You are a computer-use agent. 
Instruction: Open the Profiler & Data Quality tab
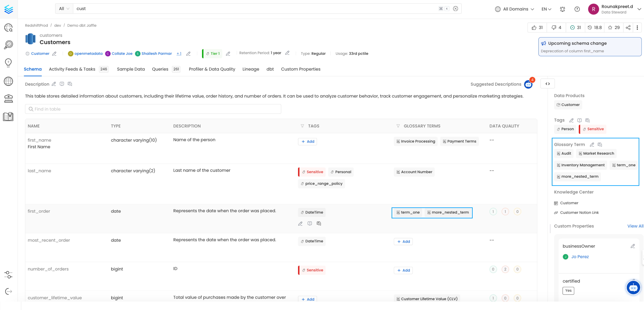tap(212, 69)
